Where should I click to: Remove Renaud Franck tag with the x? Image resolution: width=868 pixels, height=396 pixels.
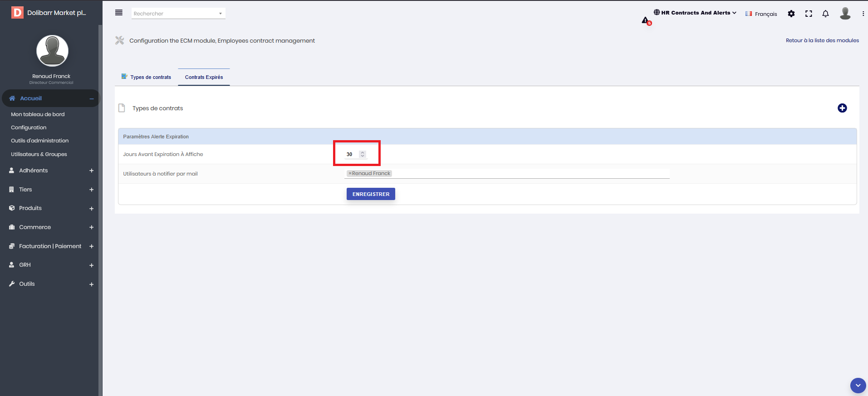[350, 173]
